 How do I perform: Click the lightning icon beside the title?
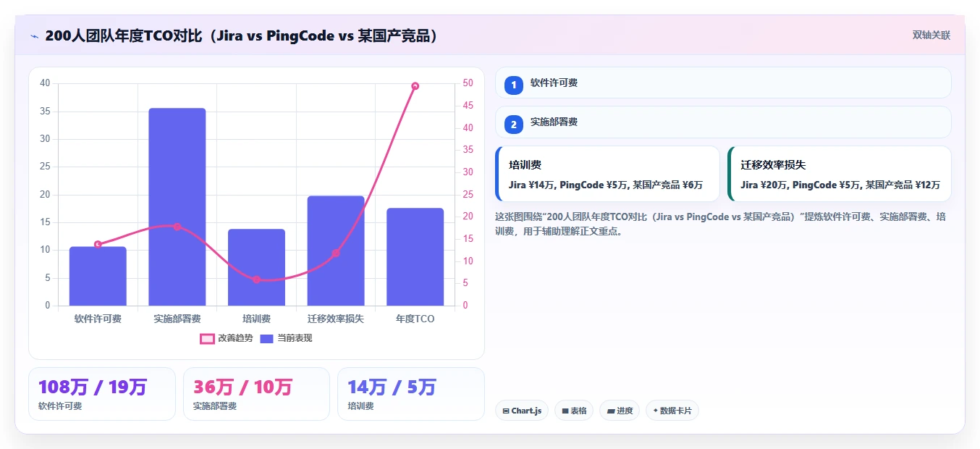[x=35, y=35]
